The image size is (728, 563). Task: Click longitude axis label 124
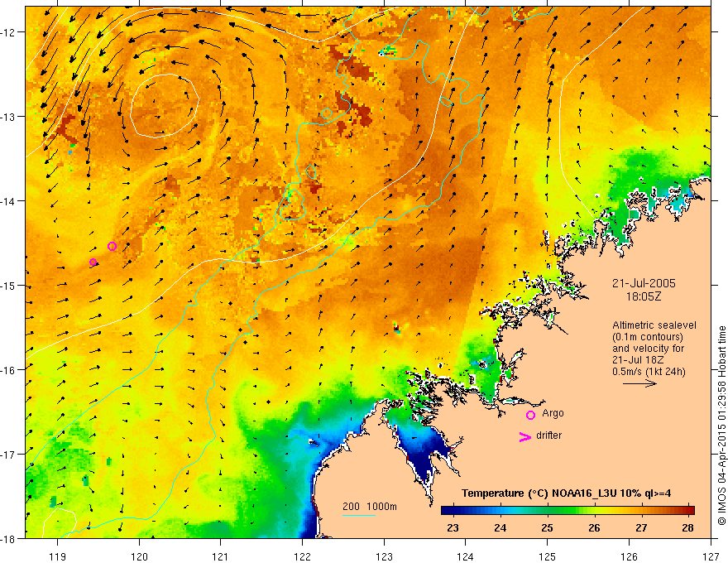click(x=466, y=556)
